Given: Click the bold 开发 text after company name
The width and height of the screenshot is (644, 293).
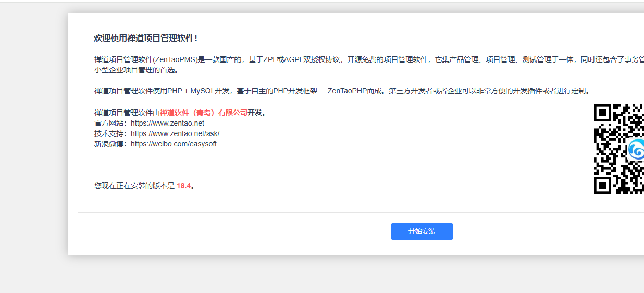Looking at the screenshot, I should pos(255,113).
